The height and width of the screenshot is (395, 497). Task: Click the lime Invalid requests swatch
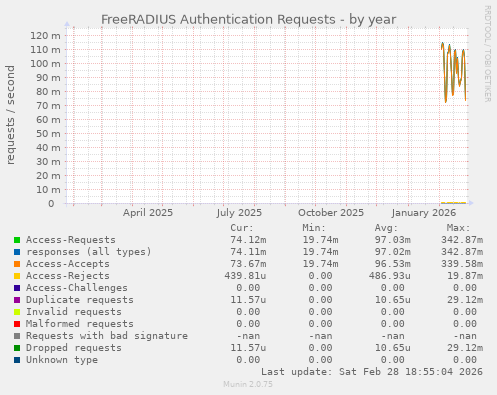[17, 312]
